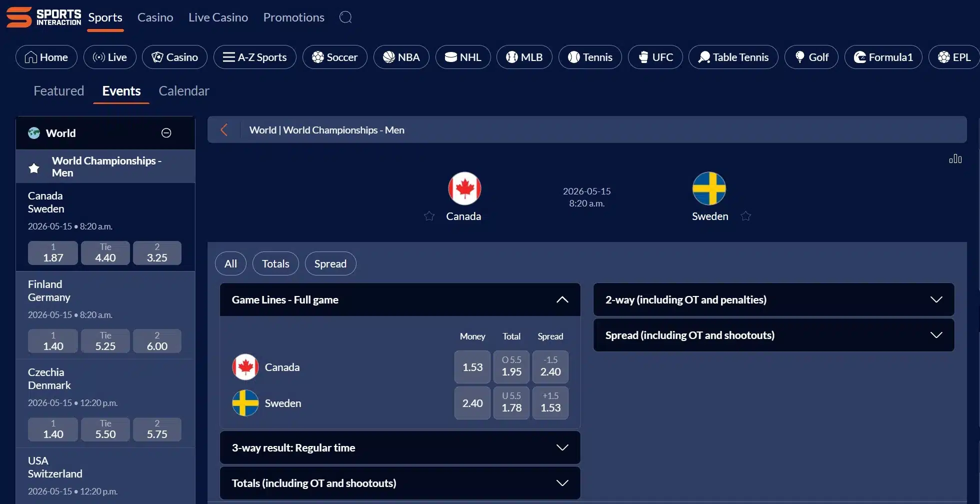Pick Sweden win 3.25 in sidebar
Image resolution: width=980 pixels, height=504 pixels.
157,253
